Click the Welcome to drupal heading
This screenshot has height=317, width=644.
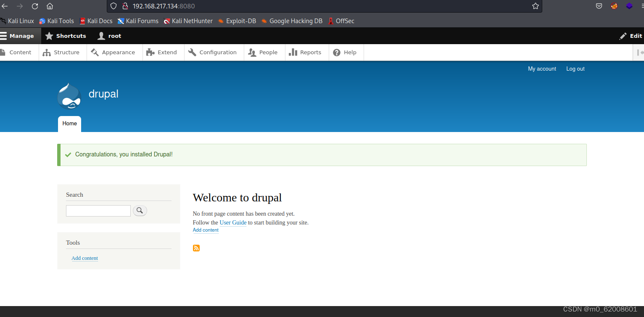(x=237, y=197)
